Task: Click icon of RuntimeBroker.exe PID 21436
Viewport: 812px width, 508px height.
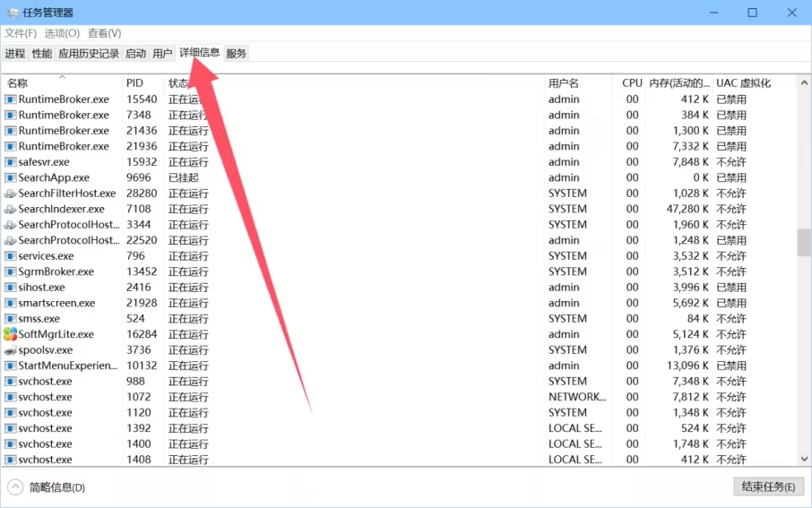Action: pos(10,131)
